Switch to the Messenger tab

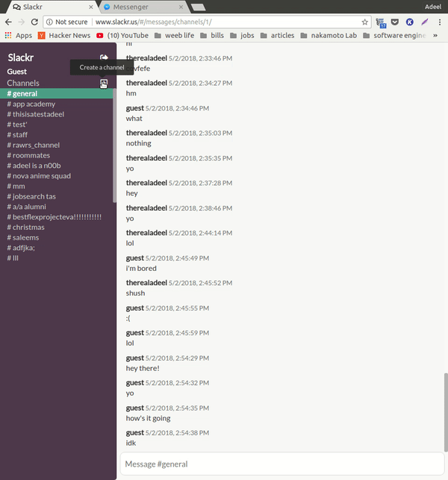tap(143, 7)
